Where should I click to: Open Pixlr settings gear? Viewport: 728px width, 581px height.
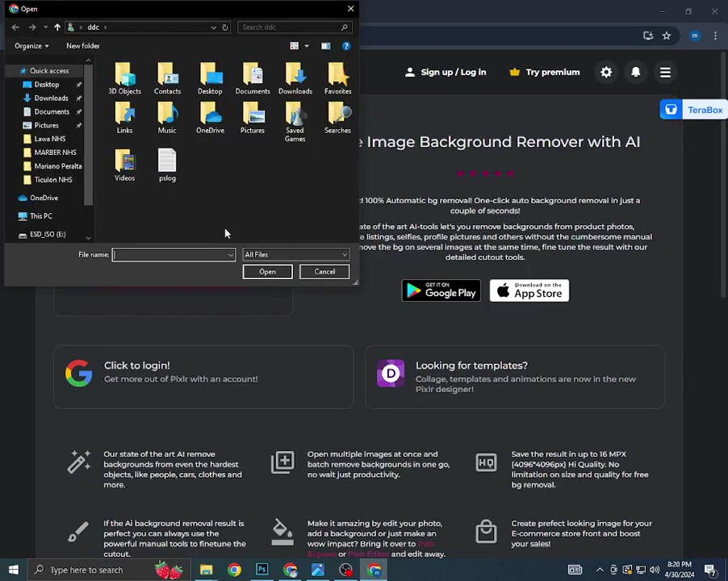[606, 73]
